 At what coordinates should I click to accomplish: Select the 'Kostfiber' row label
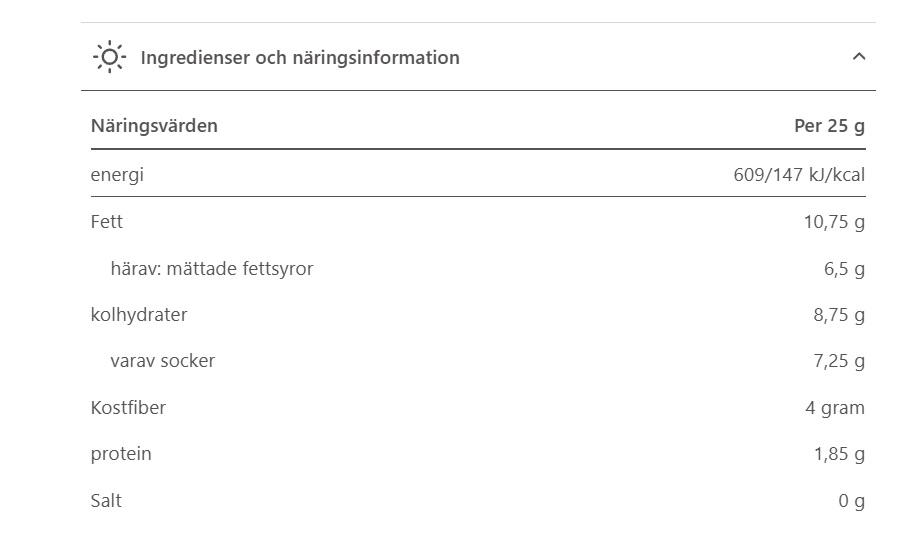click(128, 408)
